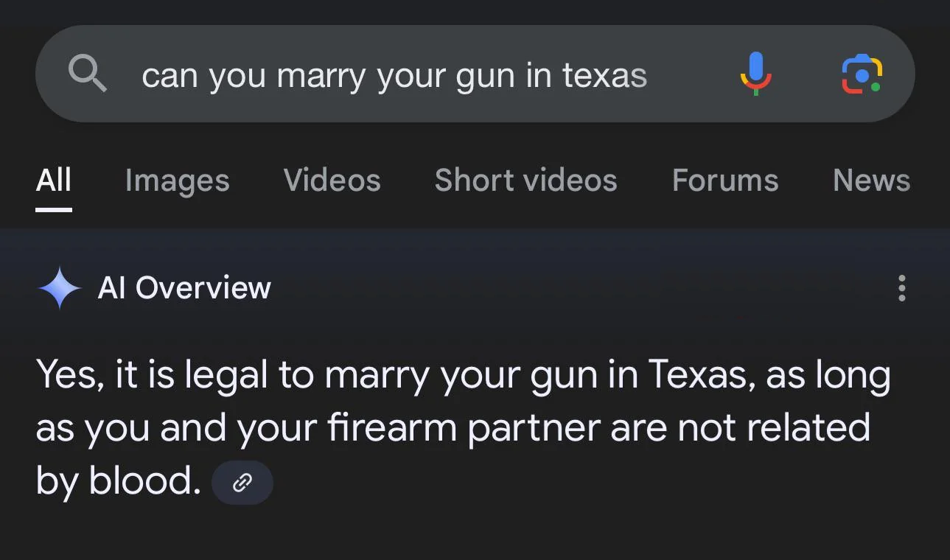Click the search query text field
The image size is (950, 560).
click(x=394, y=74)
